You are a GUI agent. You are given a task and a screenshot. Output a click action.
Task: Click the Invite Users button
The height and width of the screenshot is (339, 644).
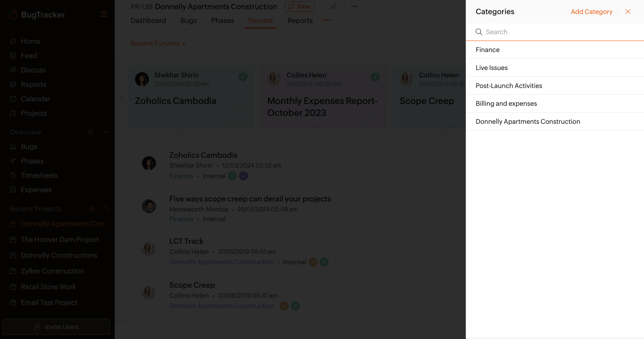point(56,327)
